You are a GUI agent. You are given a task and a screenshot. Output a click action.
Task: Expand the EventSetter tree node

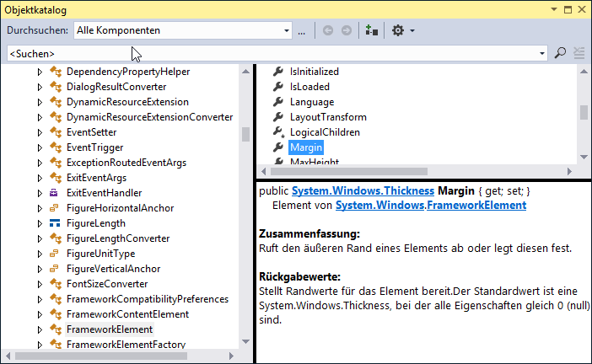(40, 132)
